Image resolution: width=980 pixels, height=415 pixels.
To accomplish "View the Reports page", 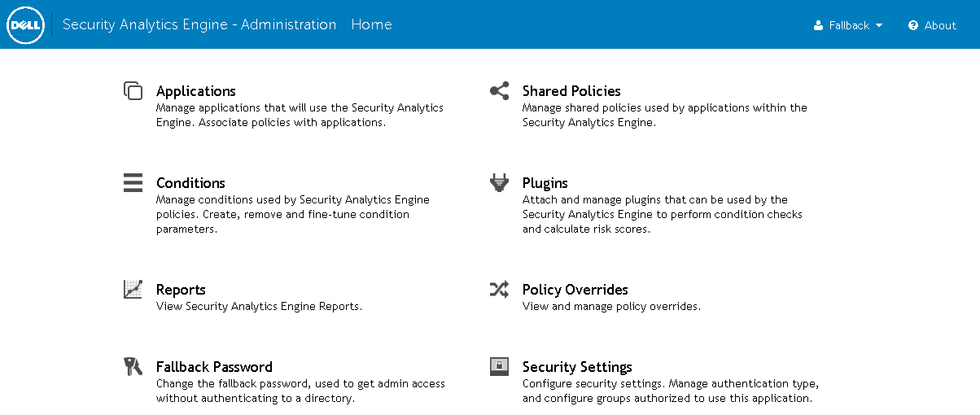I will click(x=181, y=290).
